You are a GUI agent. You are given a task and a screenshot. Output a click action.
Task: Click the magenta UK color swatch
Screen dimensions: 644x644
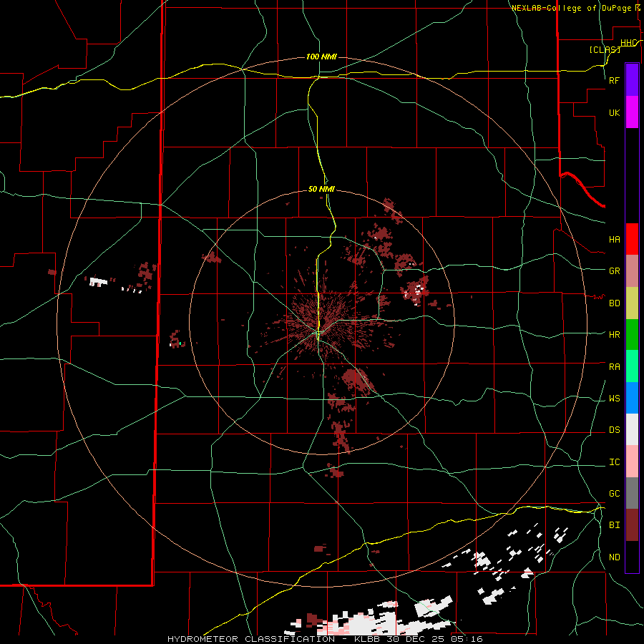[x=632, y=112]
